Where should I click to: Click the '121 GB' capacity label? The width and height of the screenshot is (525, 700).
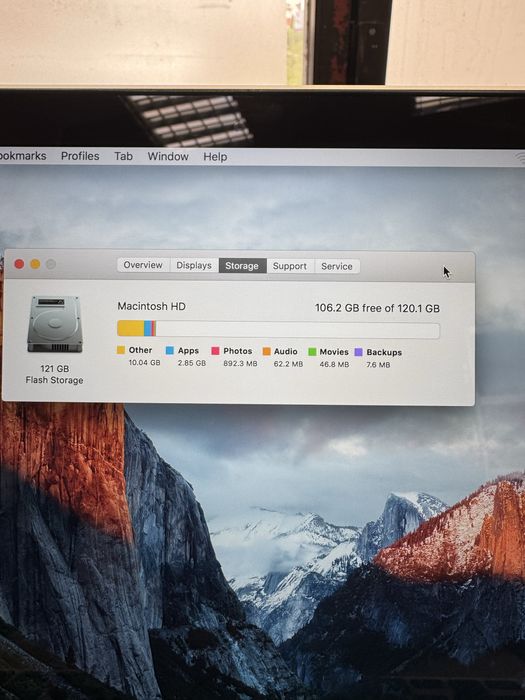54,368
